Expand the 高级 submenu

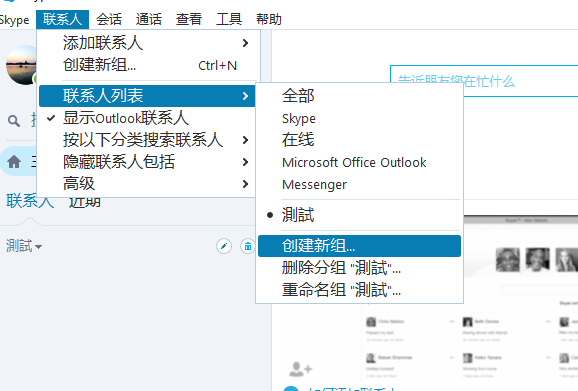pyautogui.click(x=147, y=184)
